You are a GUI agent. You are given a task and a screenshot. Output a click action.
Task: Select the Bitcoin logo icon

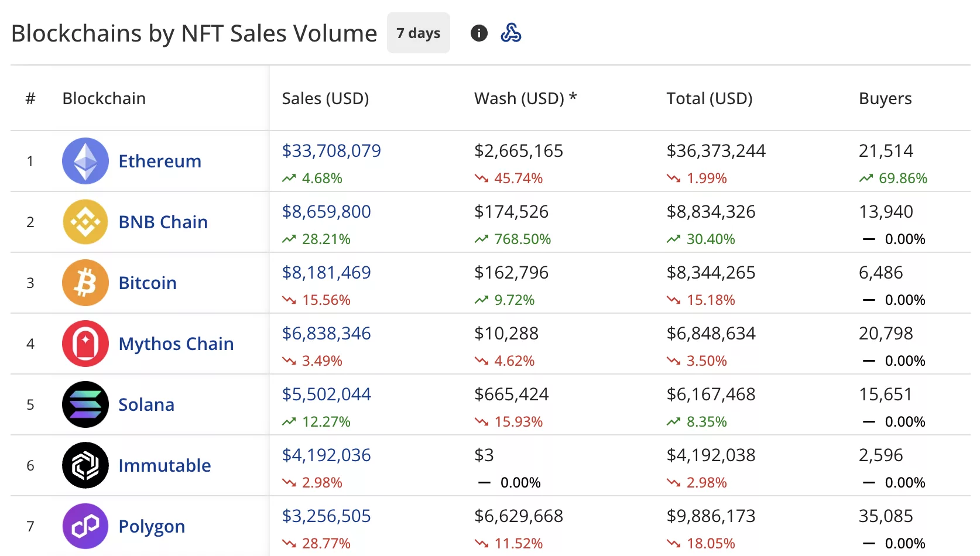(85, 283)
